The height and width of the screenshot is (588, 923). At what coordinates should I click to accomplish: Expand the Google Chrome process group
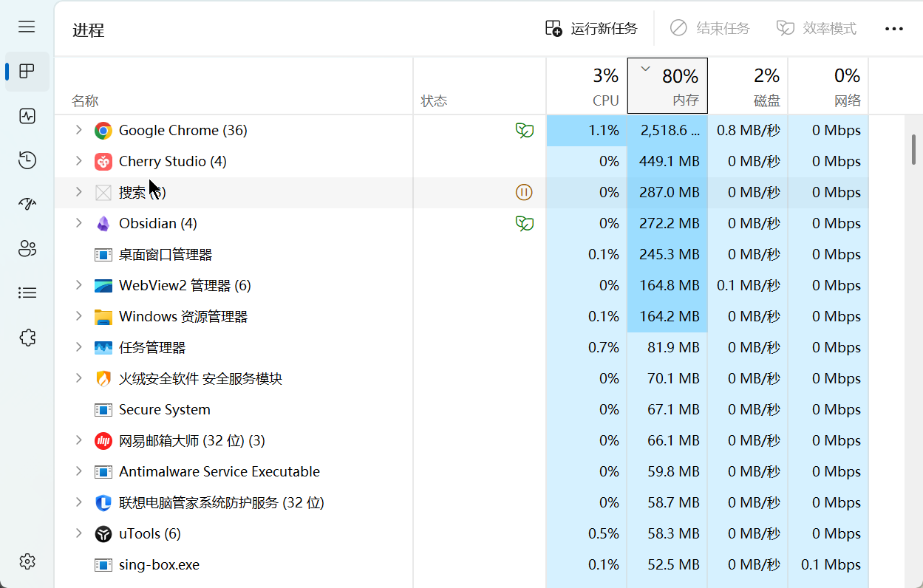click(x=79, y=130)
